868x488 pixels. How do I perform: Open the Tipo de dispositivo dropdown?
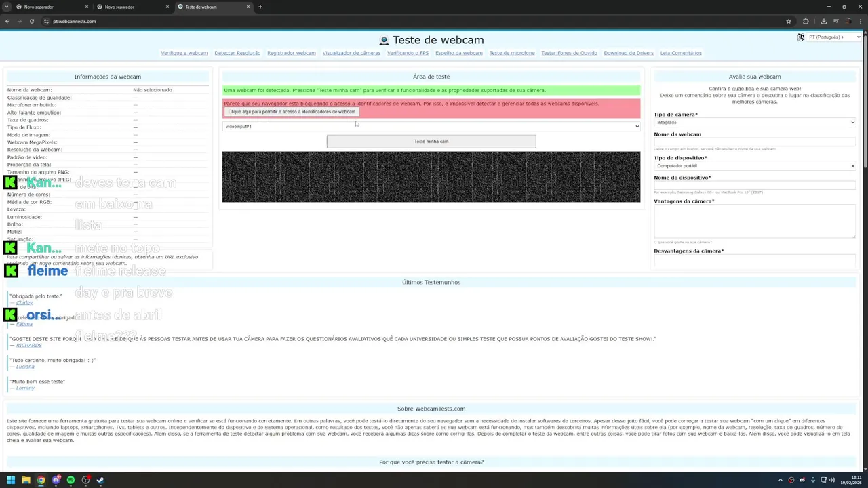[755, 166]
